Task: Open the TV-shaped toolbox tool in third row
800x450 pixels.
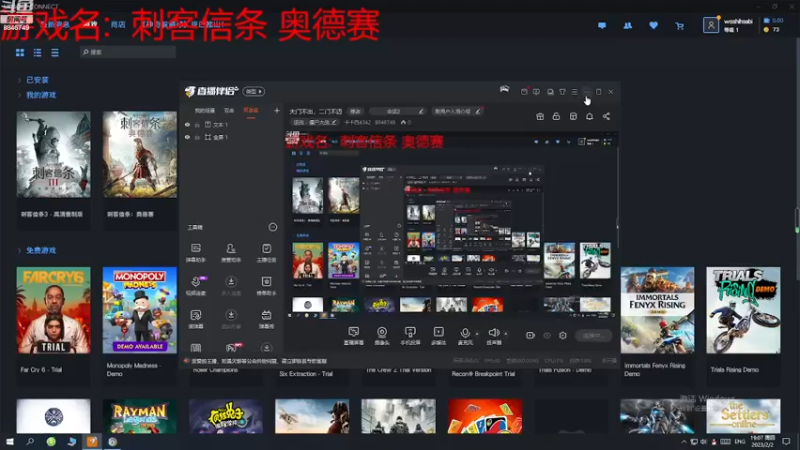Action: coord(266,319)
